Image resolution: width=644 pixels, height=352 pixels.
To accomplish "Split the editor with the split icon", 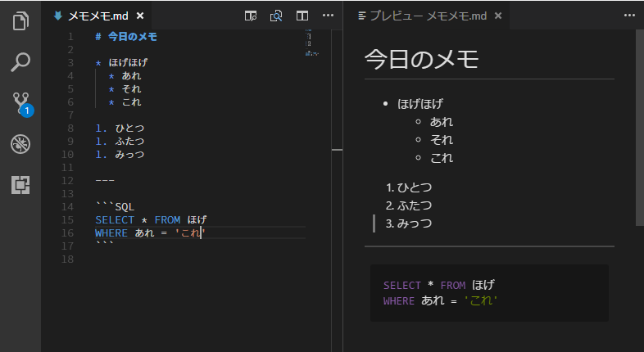I will (x=302, y=16).
